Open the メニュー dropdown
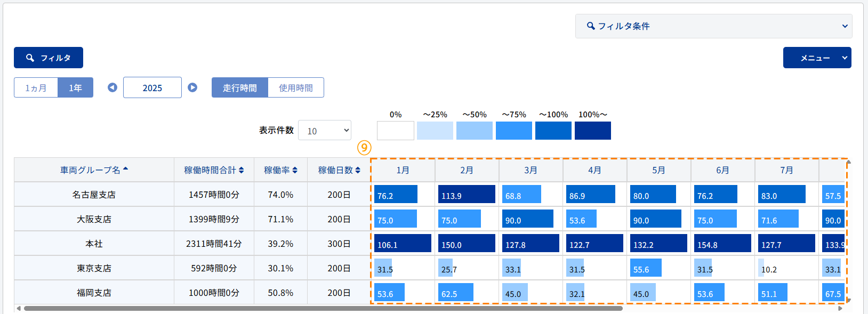The width and height of the screenshot is (868, 314). 817,58
